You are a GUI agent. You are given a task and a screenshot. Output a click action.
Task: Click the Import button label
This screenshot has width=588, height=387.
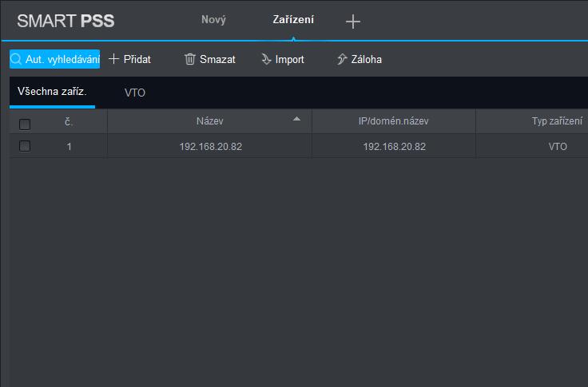(x=289, y=59)
